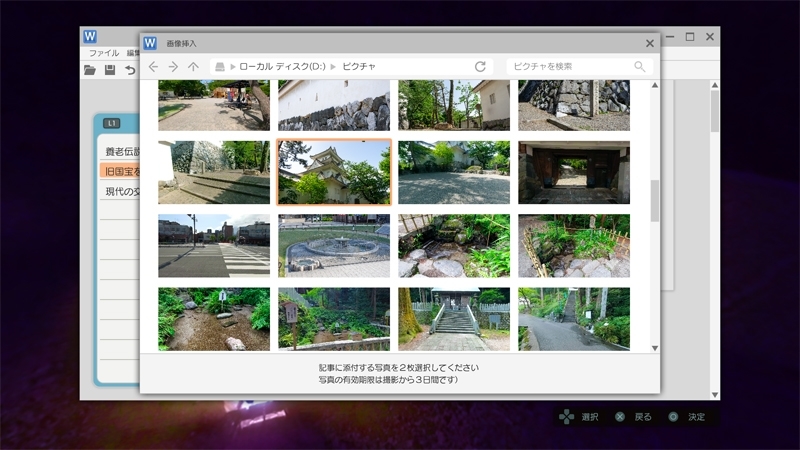Click the forward arrow navigation icon
Screen dimensions: 800x450
(x=173, y=67)
